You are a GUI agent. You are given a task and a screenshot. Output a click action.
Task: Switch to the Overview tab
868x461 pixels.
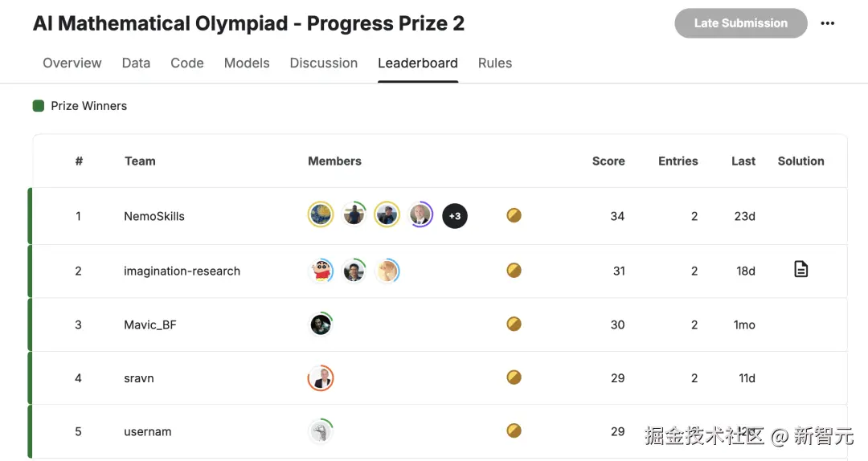(x=72, y=63)
